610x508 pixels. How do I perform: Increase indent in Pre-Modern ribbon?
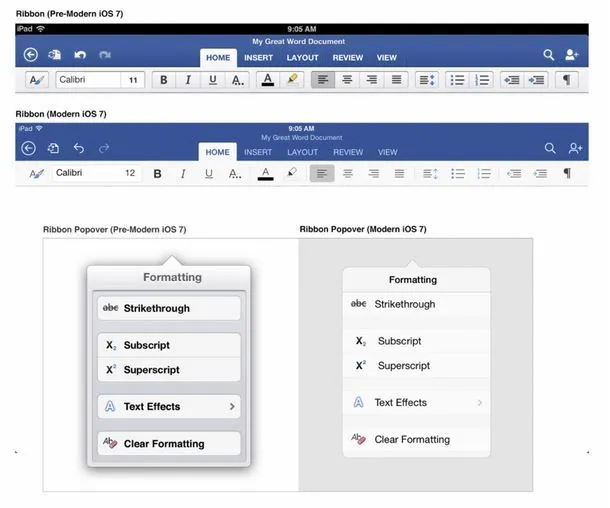coord(536,80)
